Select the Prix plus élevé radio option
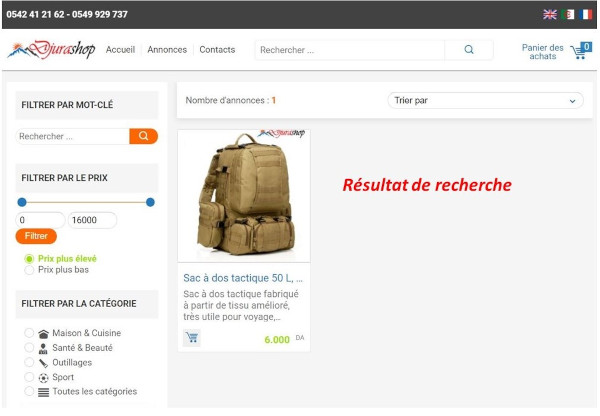The image size is (600, 416). point(29,259)
